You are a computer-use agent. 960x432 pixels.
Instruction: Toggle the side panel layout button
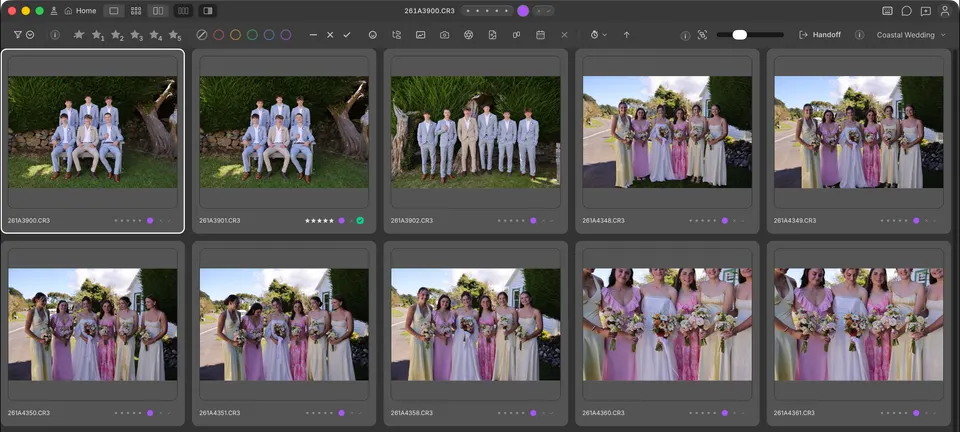tap(207, 10)
